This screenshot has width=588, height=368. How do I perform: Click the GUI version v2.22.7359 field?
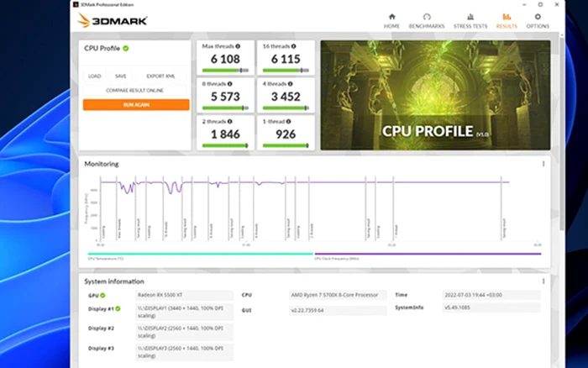(x=338, y=310)
